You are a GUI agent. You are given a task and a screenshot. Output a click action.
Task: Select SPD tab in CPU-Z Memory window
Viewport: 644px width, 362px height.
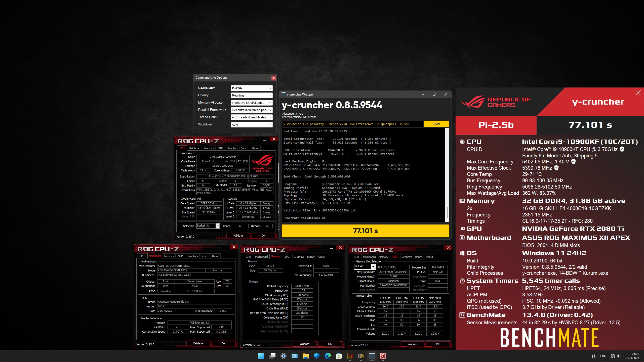click(287, 257)
